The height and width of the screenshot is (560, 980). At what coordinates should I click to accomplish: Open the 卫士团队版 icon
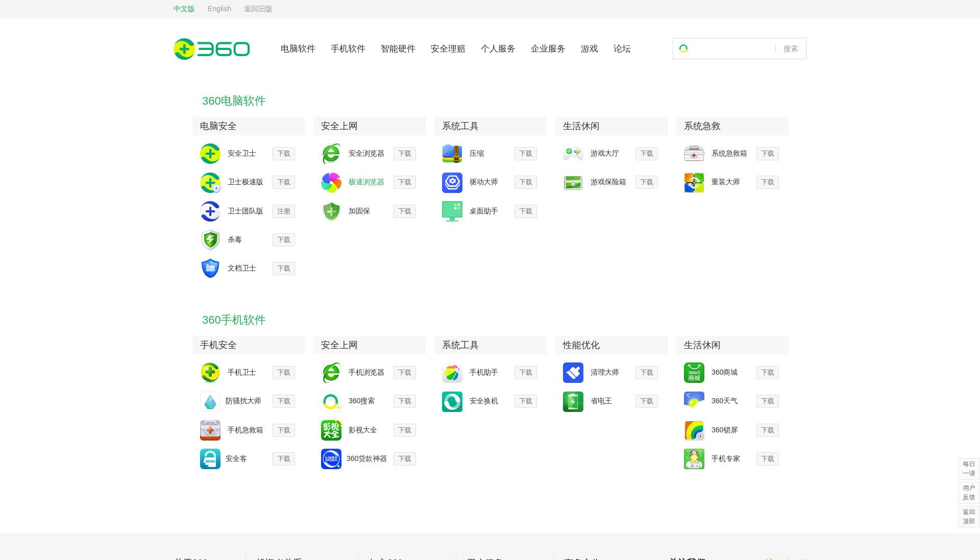coord(210,211)
